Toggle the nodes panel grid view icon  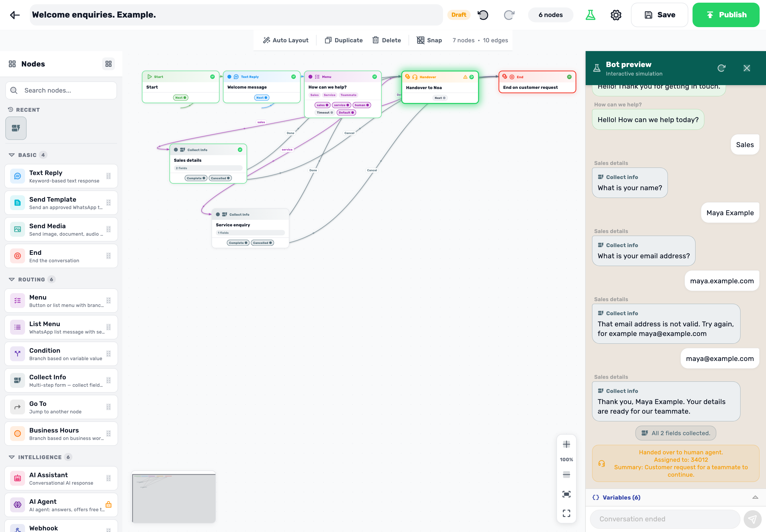click(x=108, y=64)
